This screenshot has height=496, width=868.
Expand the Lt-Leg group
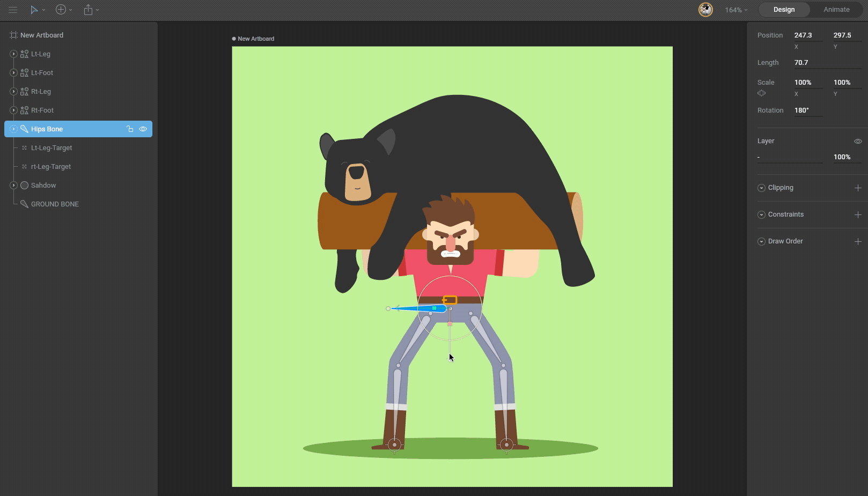14,54
